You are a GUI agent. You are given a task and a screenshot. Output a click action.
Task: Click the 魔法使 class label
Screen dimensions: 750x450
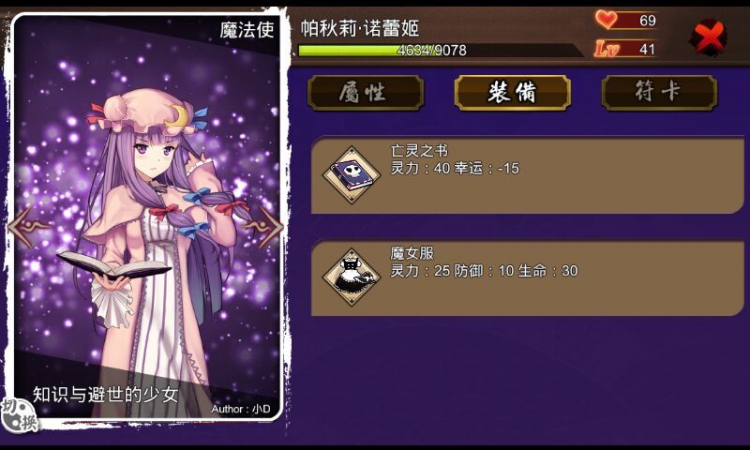tap(247, 30)
